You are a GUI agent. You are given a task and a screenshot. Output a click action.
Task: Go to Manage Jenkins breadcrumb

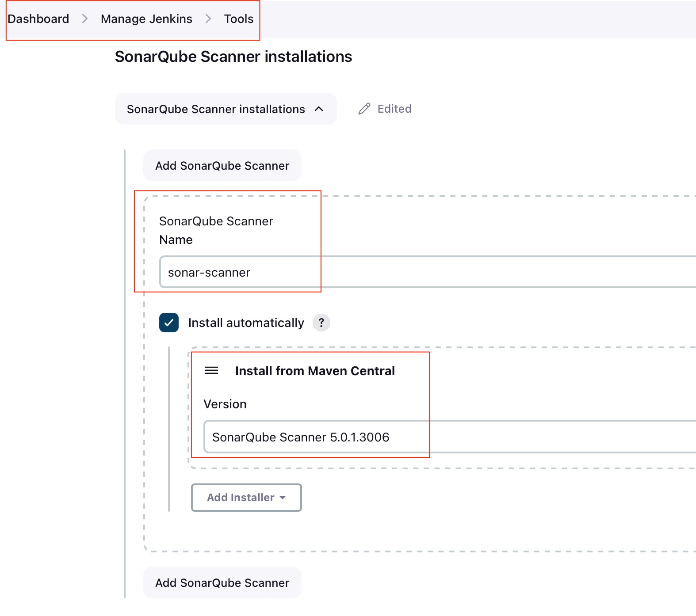146,19
